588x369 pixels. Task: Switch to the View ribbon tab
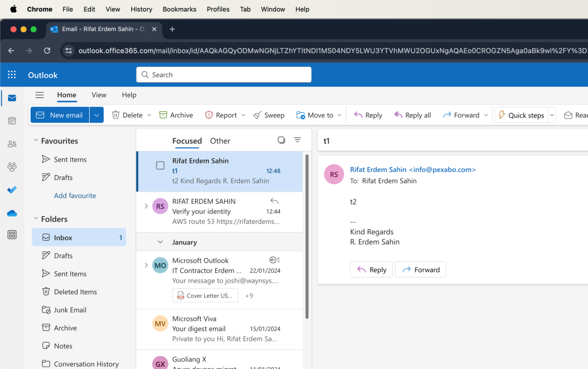coord(99,95)
